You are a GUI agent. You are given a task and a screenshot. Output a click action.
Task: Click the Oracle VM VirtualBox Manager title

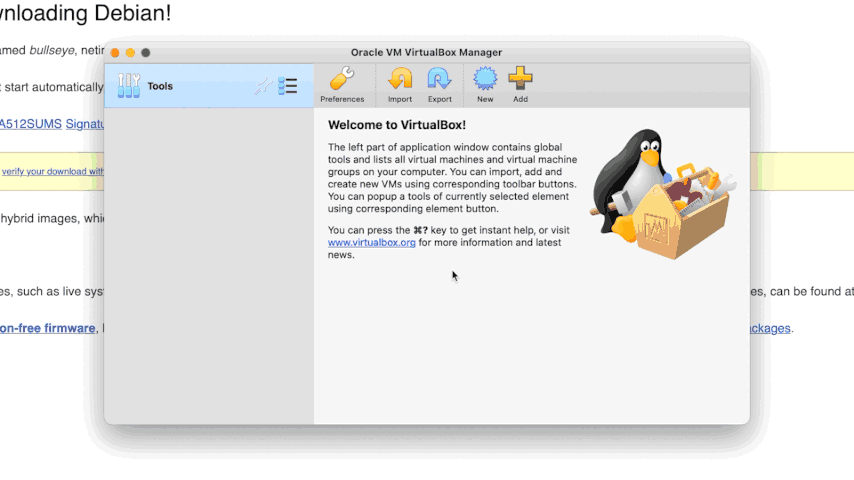(x=426, y=53)
